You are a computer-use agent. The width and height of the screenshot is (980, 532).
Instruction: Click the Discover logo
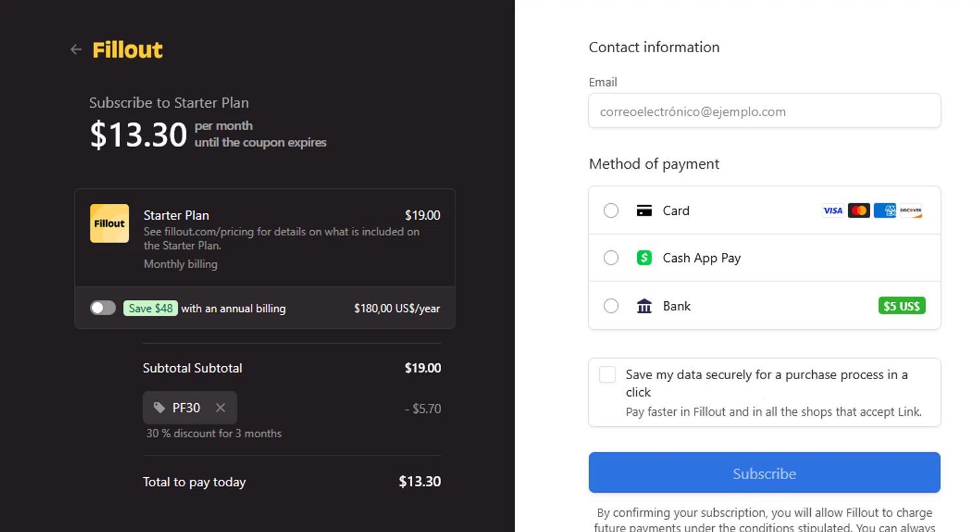click(x=911, y=210)
